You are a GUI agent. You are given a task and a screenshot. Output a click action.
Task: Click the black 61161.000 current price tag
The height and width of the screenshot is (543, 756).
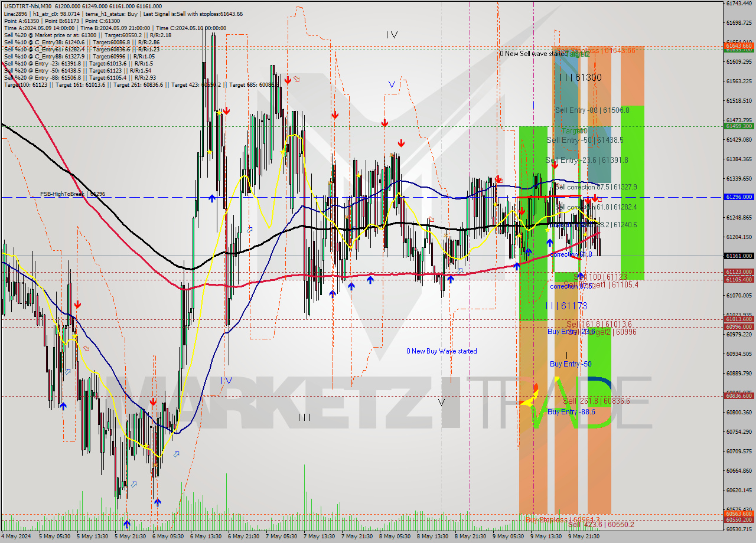738,256
